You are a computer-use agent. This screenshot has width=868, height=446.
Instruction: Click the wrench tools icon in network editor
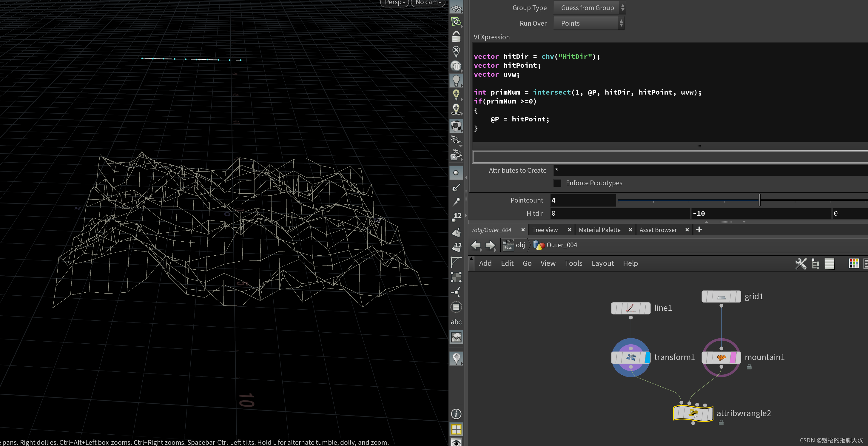point(801,263)
